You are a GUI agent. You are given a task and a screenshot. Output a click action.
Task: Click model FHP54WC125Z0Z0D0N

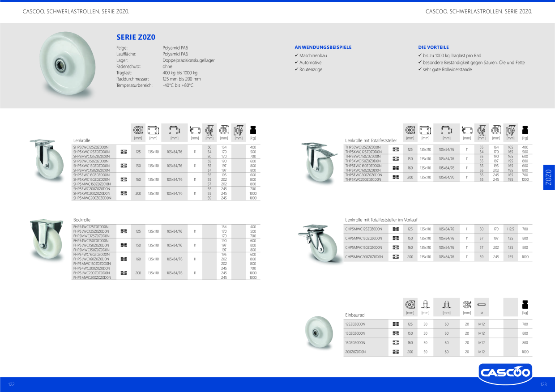[91, 227]
